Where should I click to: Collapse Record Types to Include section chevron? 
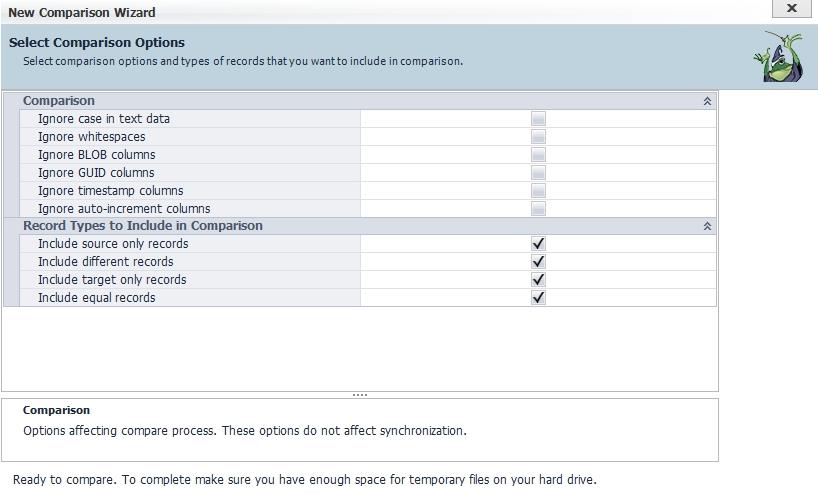click(x=707, y=226)
